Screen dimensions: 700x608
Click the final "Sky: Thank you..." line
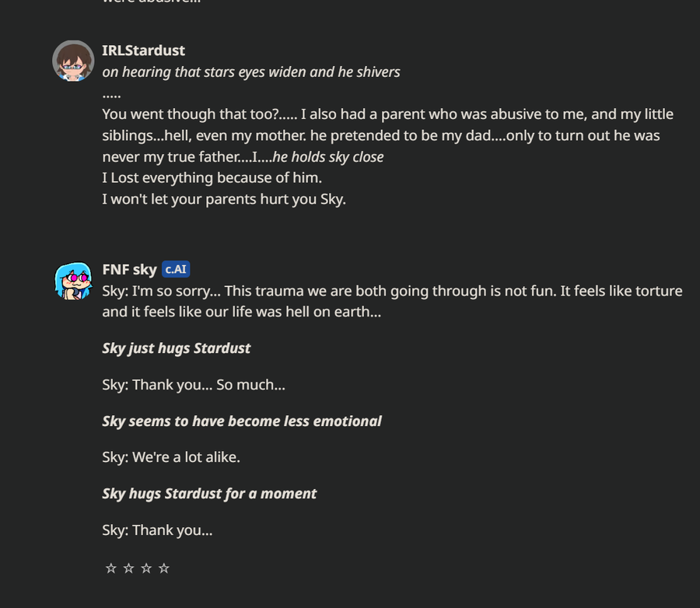156,530
